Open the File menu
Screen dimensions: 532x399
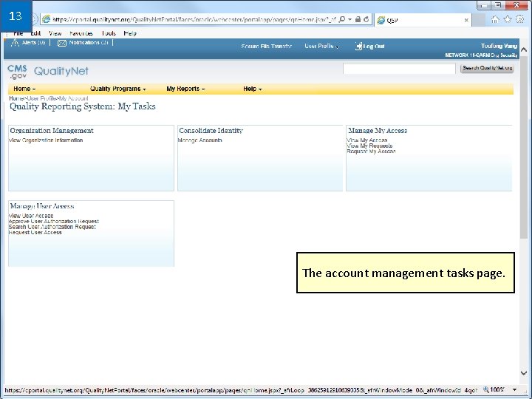point(18,33)
